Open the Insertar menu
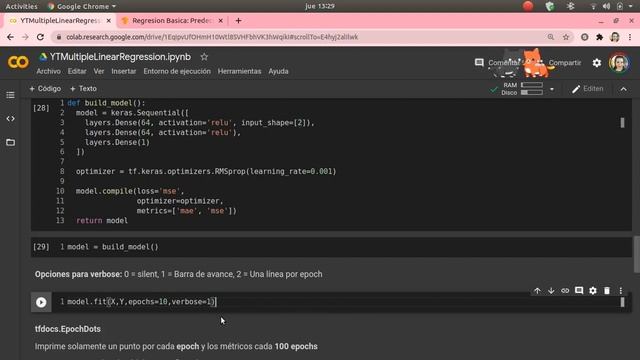Viewport: 640px width, 360px height. [x=124, y=71]
